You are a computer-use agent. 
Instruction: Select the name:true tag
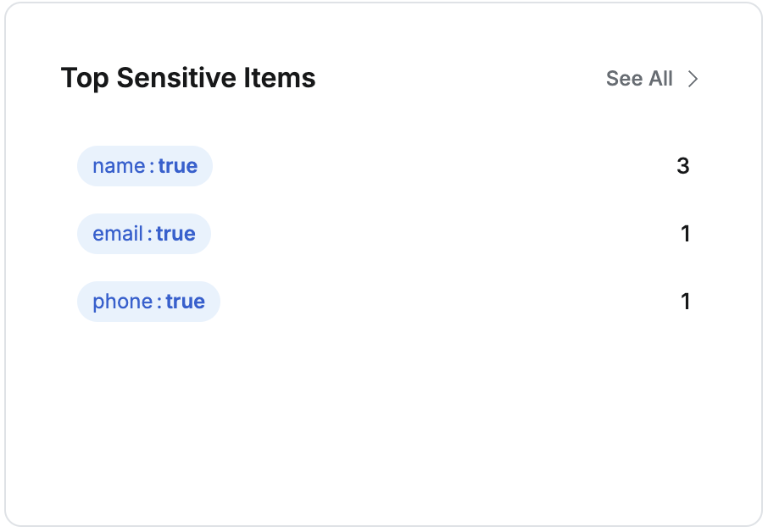pyautogui.click(x=145, y=166)
